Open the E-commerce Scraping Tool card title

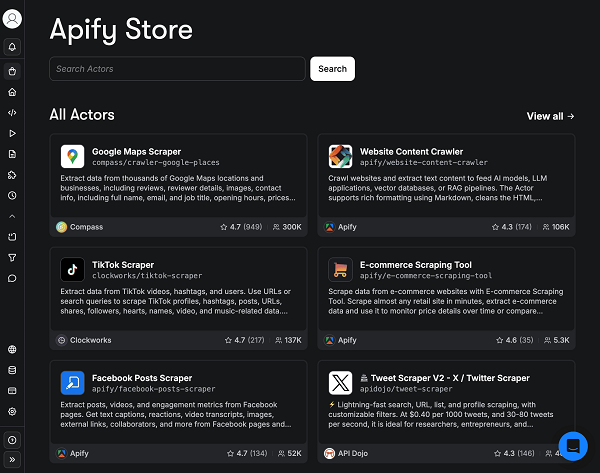(416, 265)
